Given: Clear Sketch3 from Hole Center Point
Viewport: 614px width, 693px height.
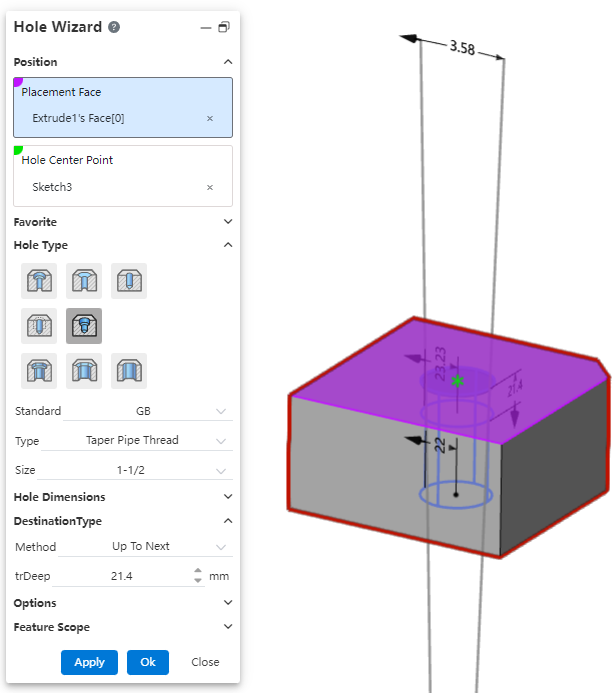Looking at the screenshot, I should pyautogui.click(x=210, y=187).
